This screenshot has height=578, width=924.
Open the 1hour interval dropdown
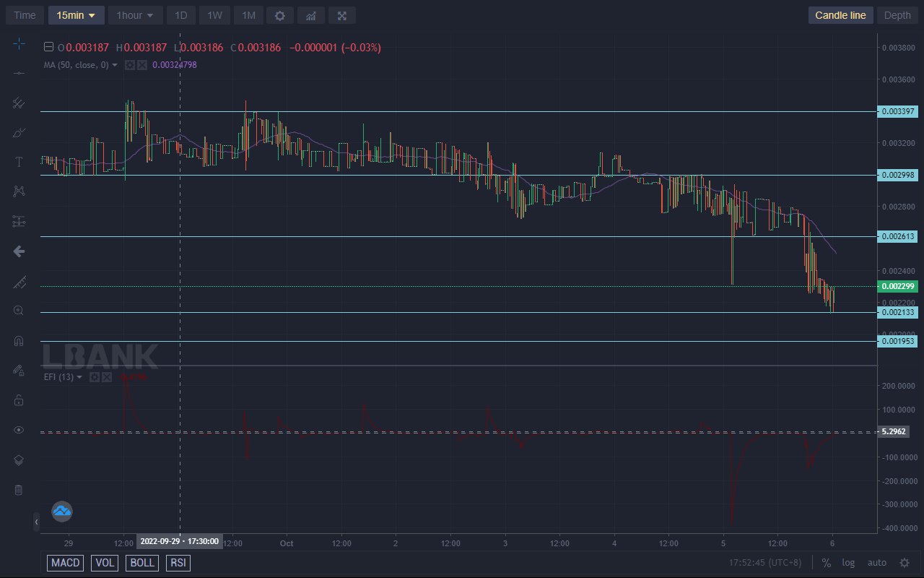pyautogui.click(x=135, y=15)
